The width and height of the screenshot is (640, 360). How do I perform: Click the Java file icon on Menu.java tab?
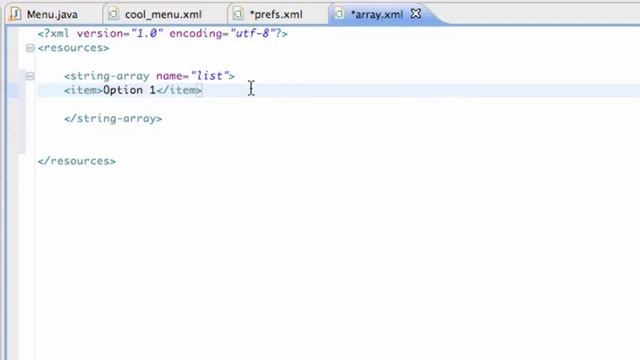click(x=15, y=14)
